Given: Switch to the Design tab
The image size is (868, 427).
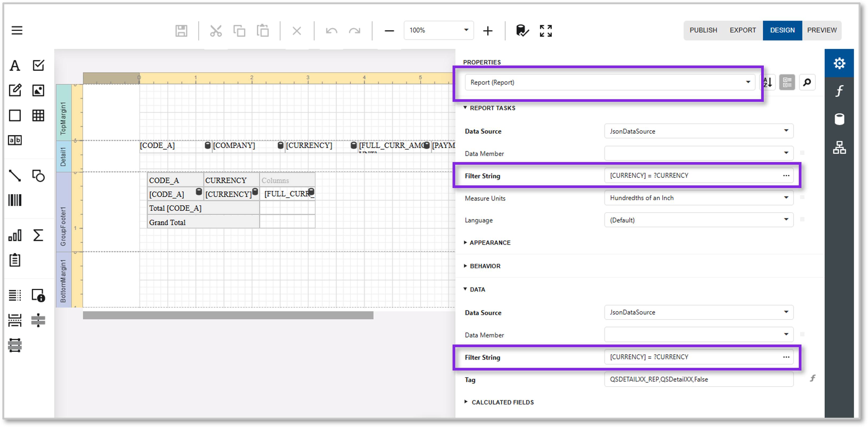Looking at the screenshot, I should (782, 30).
